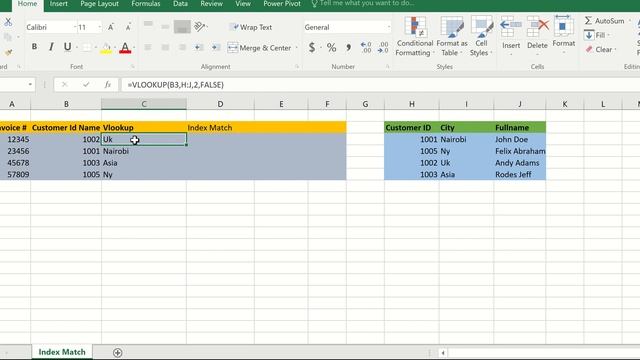Select cell with Felix Abraham
This screenshot has height=360, width=640.
point(520,151)
